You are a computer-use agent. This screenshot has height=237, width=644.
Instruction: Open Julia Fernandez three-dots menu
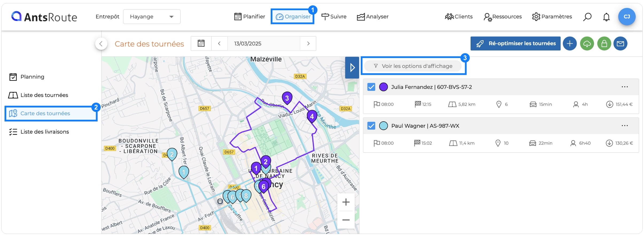point(624,87)
